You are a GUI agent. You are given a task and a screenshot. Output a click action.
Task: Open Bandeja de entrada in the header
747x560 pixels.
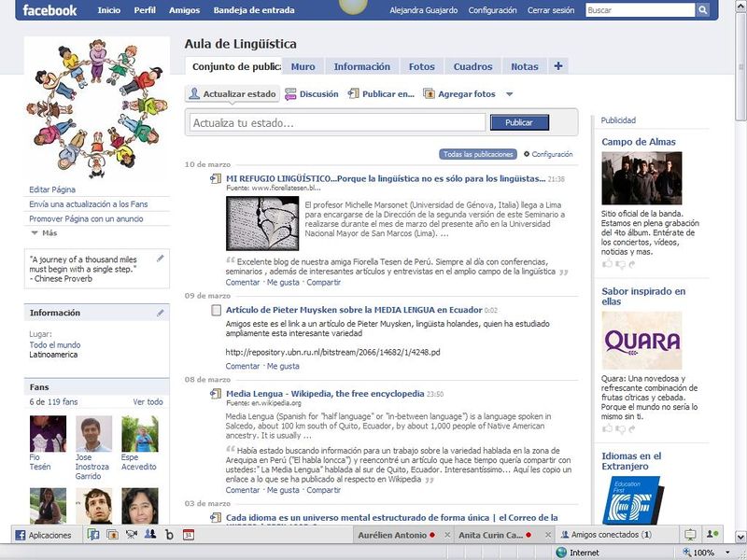point(254,9)
